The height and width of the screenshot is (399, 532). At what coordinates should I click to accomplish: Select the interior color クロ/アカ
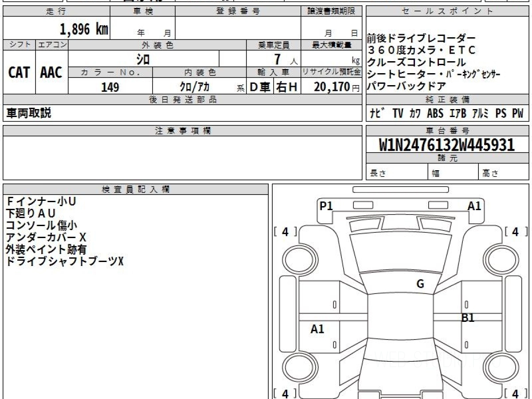click(195, 87)
